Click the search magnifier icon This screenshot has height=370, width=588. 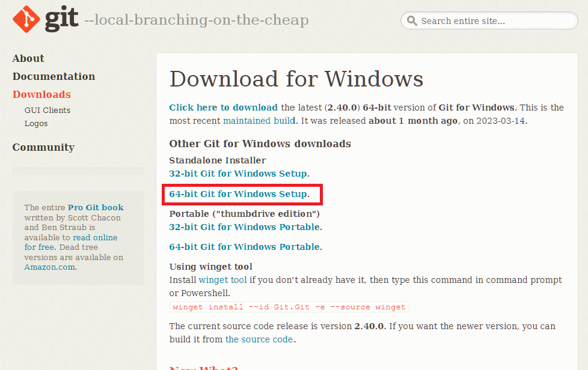(x=412, y=20)
